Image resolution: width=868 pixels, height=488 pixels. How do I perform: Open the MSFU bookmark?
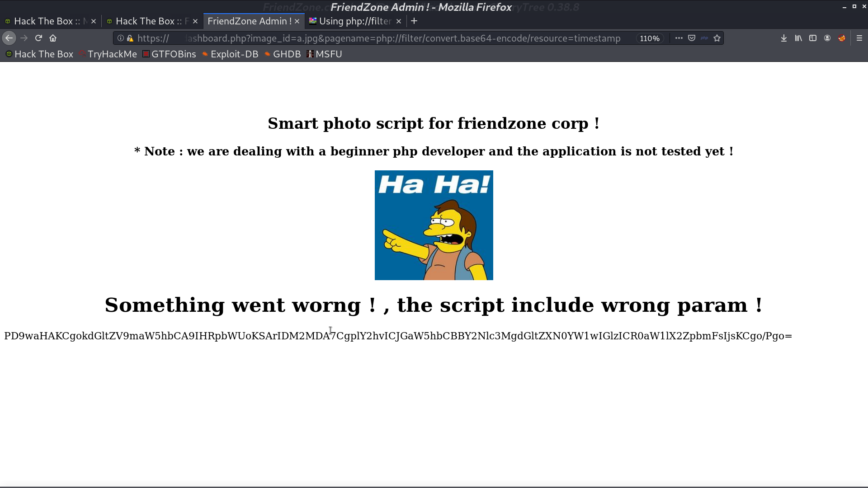(324, 54)
